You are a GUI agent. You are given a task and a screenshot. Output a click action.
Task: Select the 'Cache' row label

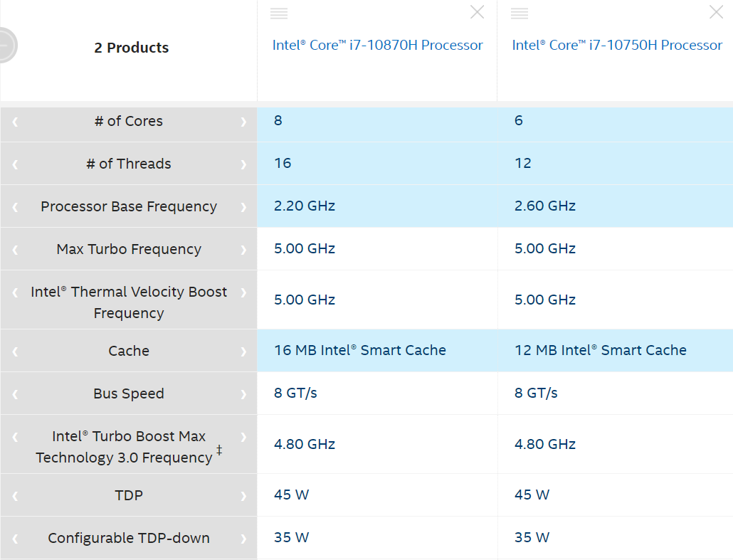[129, 351]
